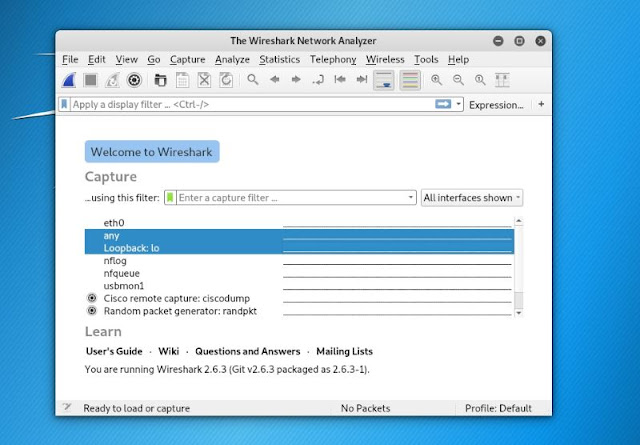The height and width of the screenshot is (445, 640).
Task: Click the zoom in toolbar icon
Action: [x=436, y=80]
